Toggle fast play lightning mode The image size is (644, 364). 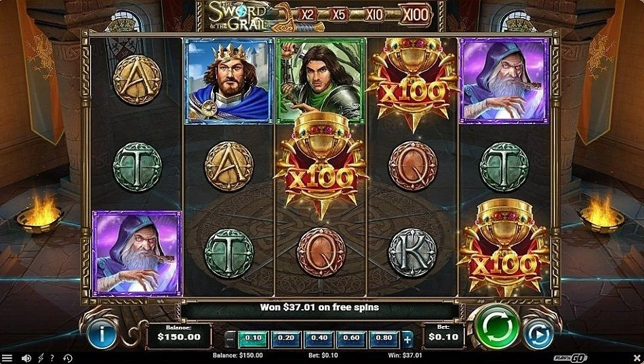coord(41,358)
